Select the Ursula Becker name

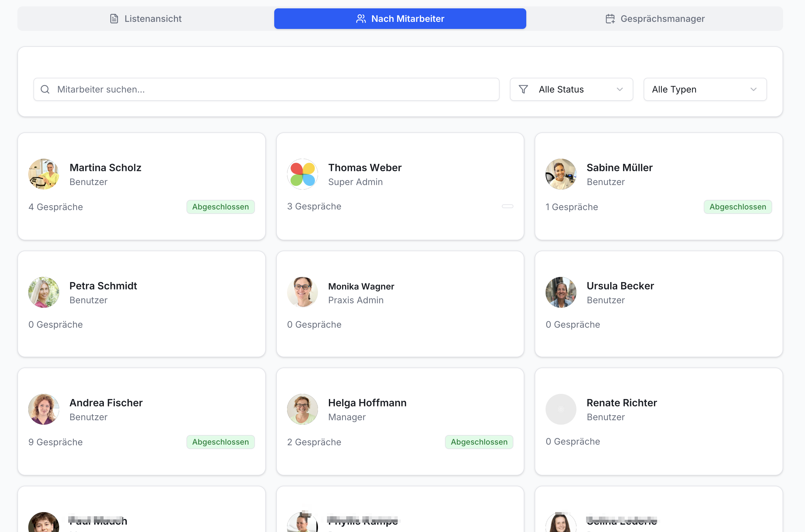click(x=620, y=286)
